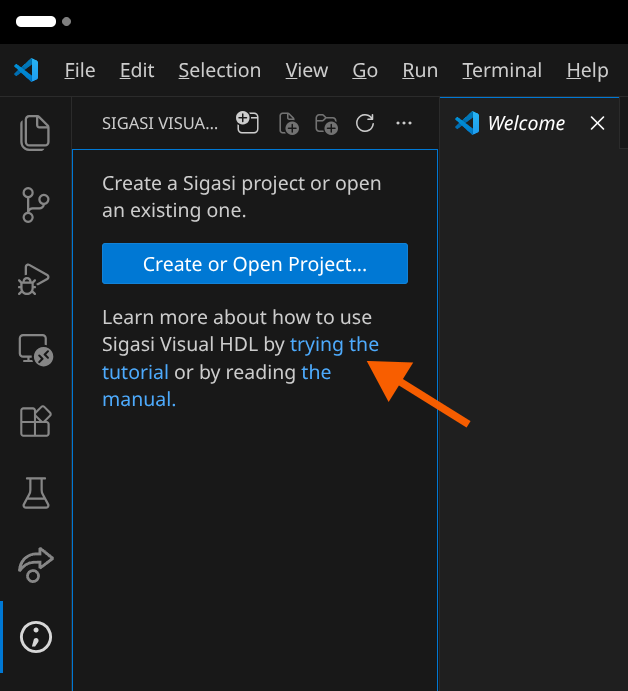Select the Sigasi icon in activity bar
This screenshot has height=691, width=628.
(35, 636)
